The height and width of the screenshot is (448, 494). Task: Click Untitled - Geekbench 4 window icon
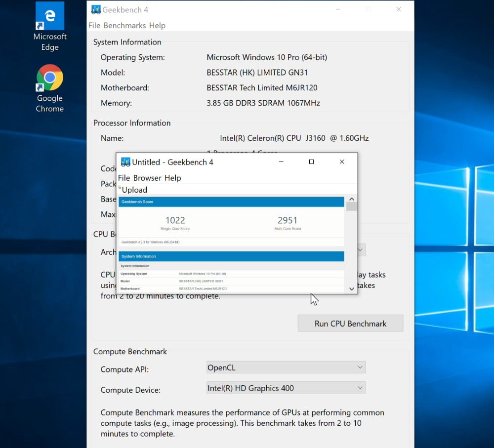(125, 162)
